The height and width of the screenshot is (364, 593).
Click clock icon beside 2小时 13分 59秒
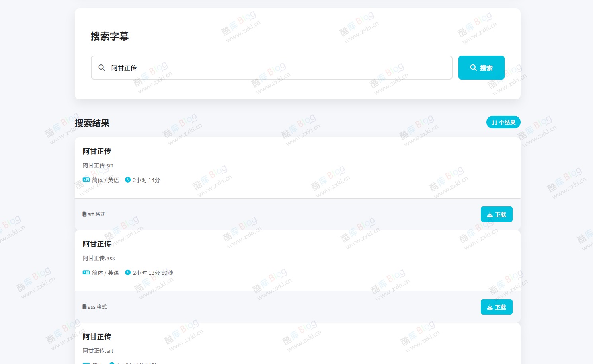128,273
